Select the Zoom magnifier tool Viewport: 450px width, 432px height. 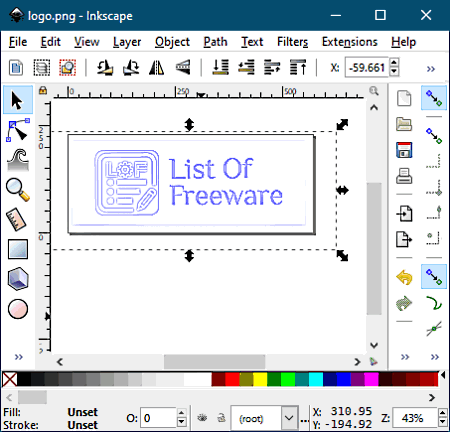pyautogui.click(x=18, y=189)
